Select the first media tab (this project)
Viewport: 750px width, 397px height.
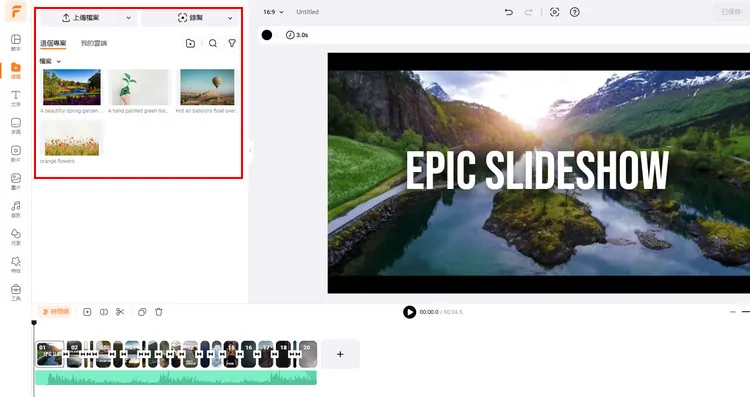point(53,43)
